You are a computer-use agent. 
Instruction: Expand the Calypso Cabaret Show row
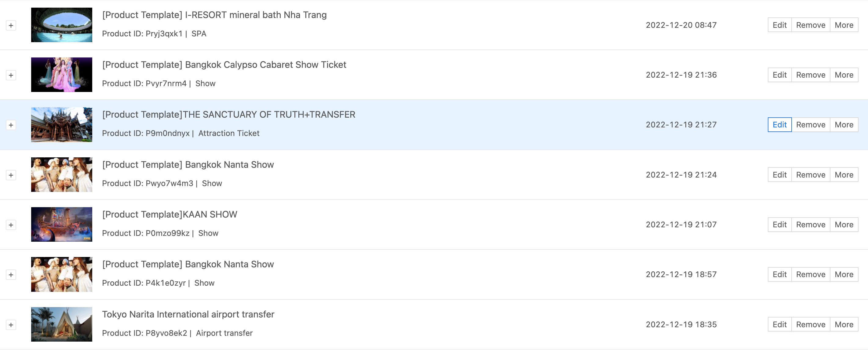(x=11, y=75)
